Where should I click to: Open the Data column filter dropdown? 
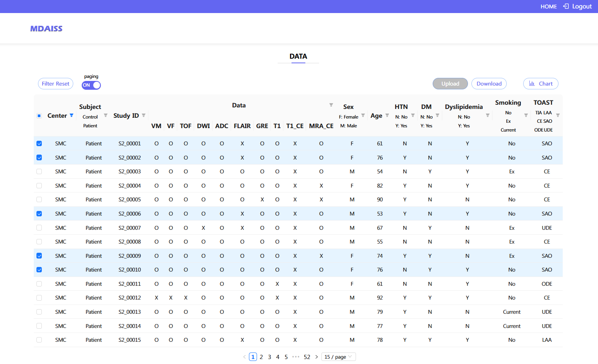331,105
